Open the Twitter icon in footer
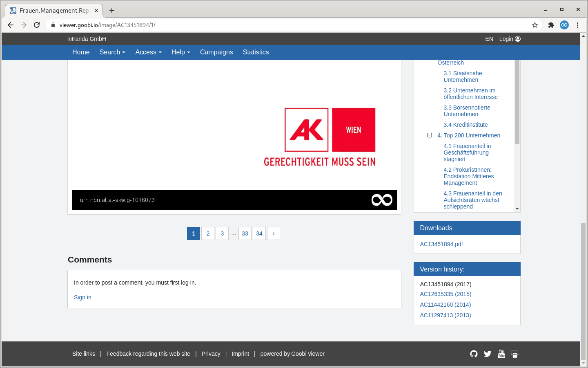 click(488, 354)
